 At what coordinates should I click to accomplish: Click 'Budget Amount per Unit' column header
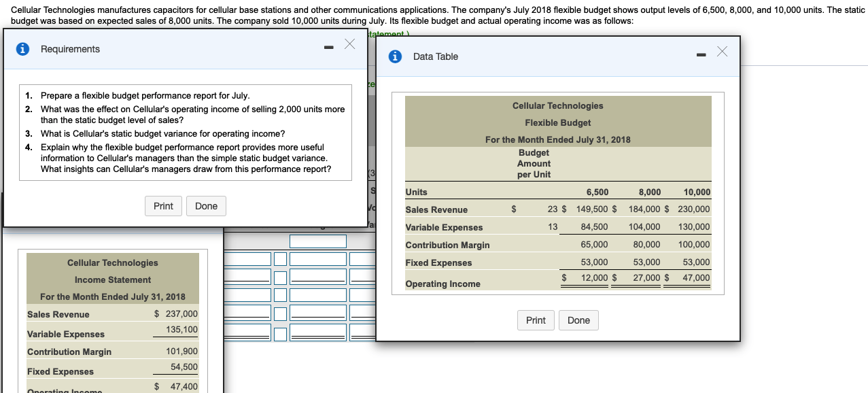(x=534, y=164)
